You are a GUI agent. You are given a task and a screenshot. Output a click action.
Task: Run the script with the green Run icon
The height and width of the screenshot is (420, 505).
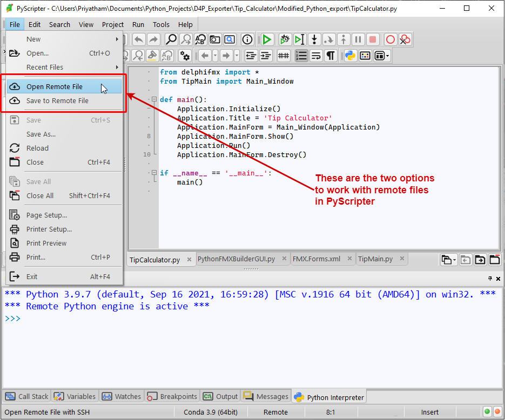pos(267,39)
